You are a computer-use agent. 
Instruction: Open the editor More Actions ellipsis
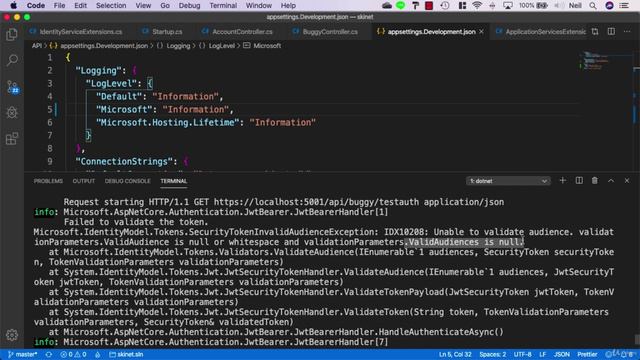coord(627,31)
